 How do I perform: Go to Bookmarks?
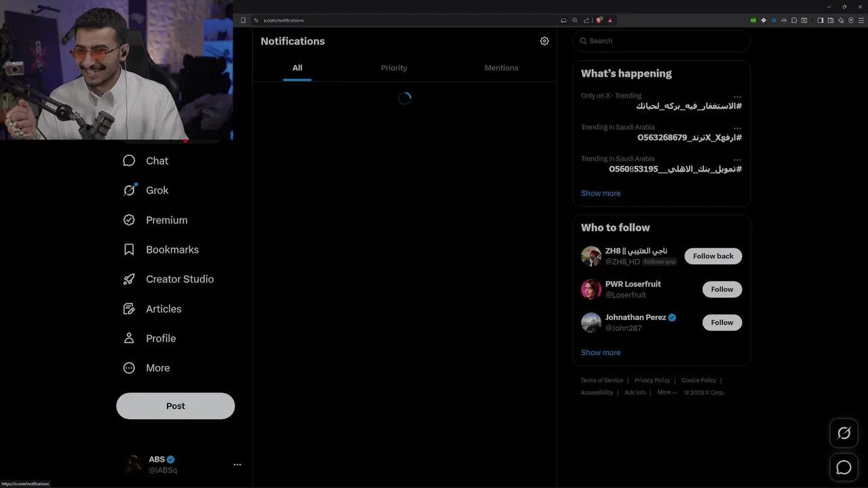coord(161,249)
